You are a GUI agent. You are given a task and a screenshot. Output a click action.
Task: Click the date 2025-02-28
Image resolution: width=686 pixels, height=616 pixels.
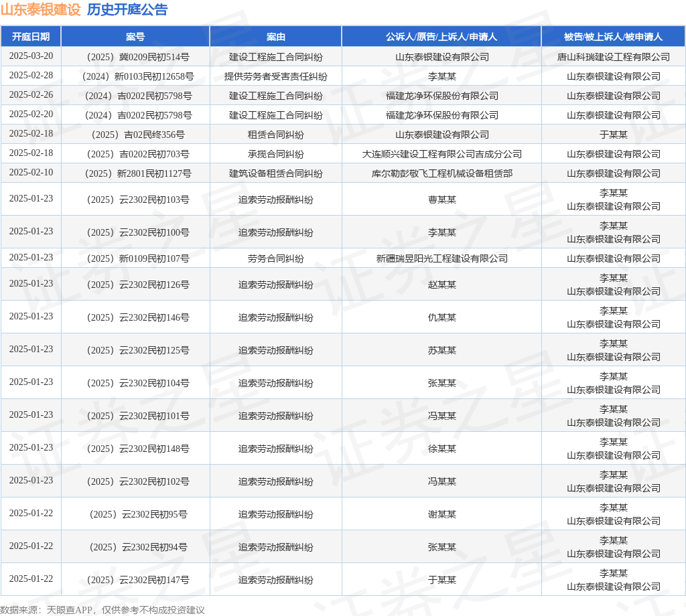(31, 75)
